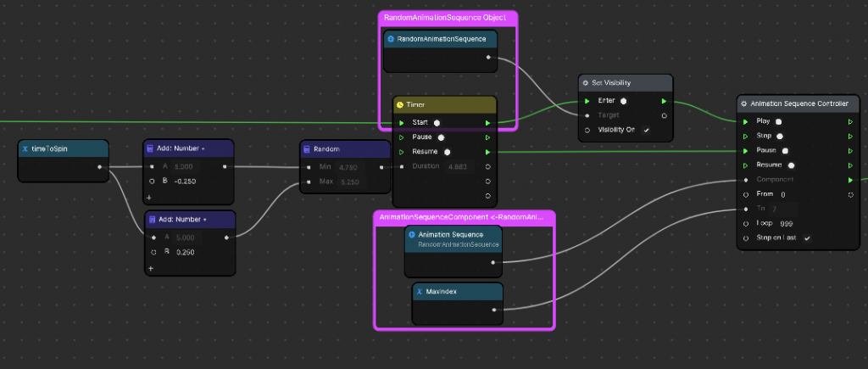Click the Set Visibility Target input port
Viewport: 868px width, 369px height.
pyautogui.click(x=587, y=116)
